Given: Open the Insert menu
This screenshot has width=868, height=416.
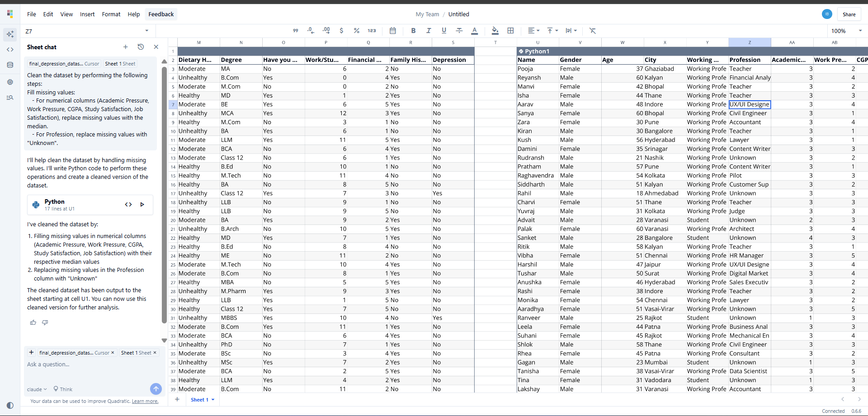Looking at the screenshot, I should pyautogui.click(x=87, y=14).
